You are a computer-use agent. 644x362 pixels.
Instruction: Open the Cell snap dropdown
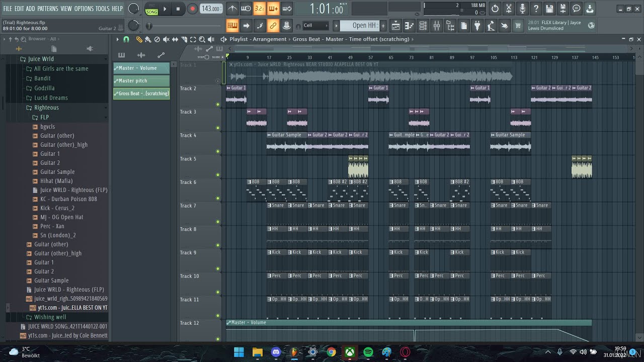pyautogui.click(x=315, y=26)
